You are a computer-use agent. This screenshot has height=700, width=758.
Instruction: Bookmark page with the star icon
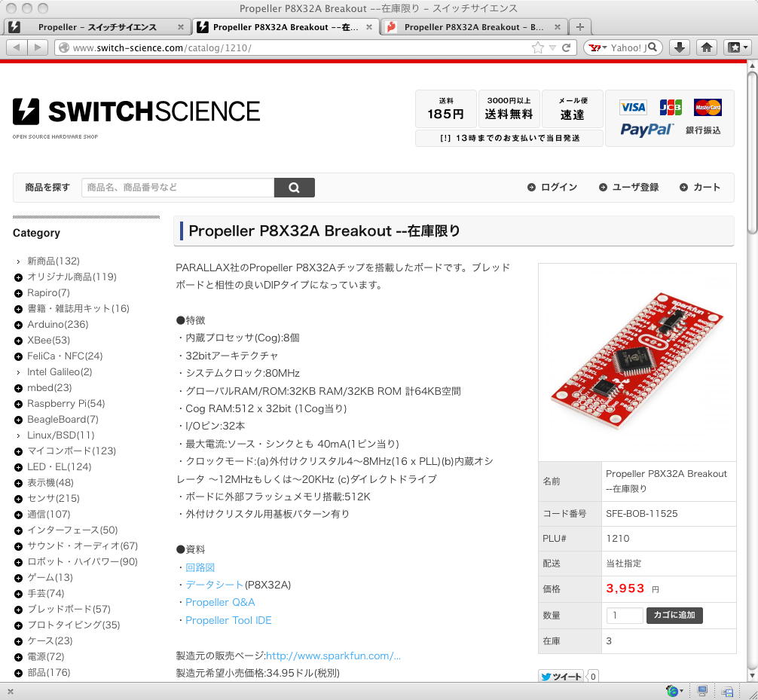pos(537,47)
